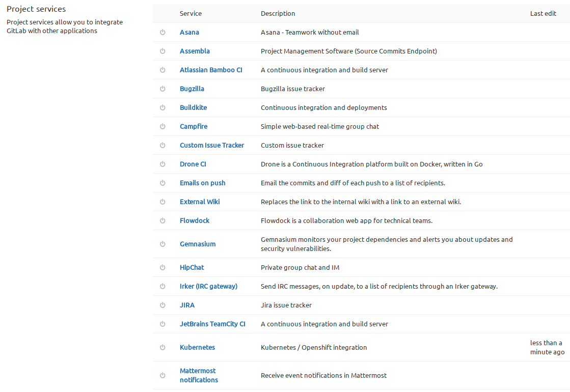Enable the Campfire service toggle
Viewport: 570px width, 392px height.
pos(162,126)
